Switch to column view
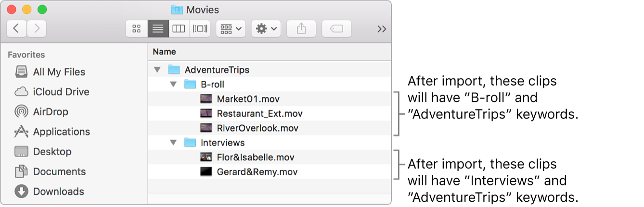The image size is (644, 207). tap(179, 29)
